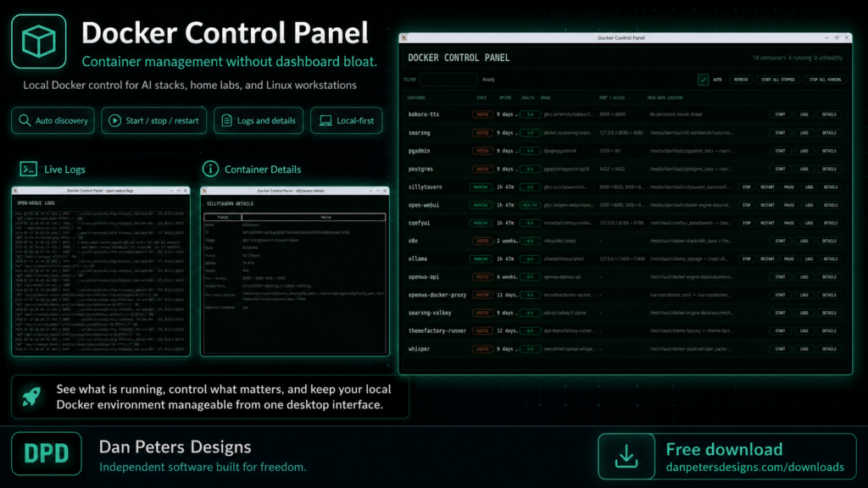The image size is (868, 488).
Task: Open DETAILS for the open-webui container
Action: [831, 205]
